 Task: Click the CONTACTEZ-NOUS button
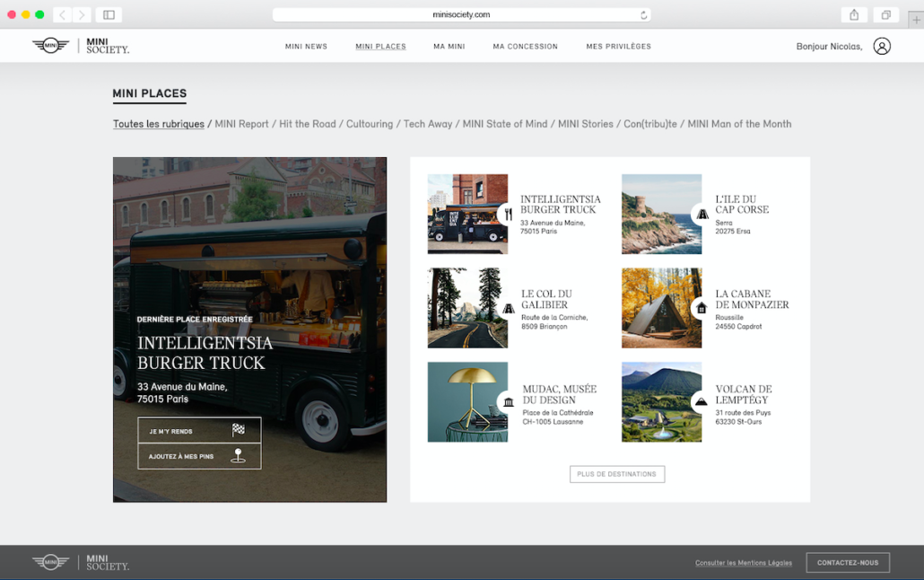[x=848, y=562]
